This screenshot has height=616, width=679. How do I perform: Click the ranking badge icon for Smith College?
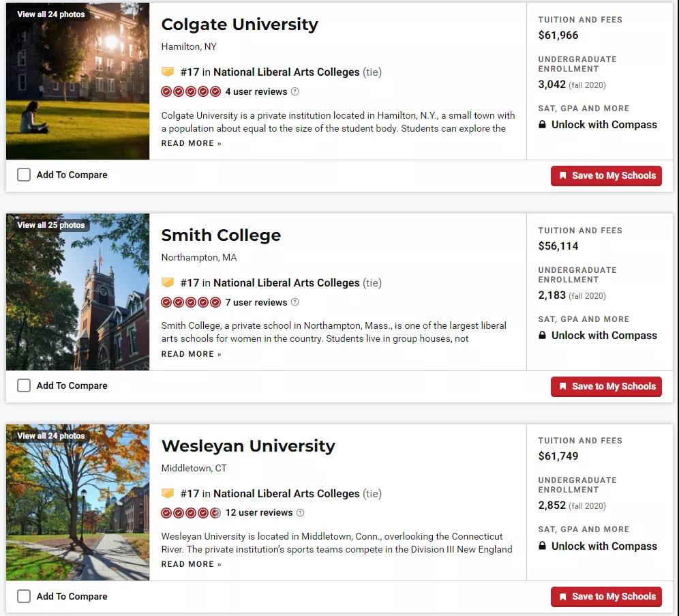tap(168, 282)
